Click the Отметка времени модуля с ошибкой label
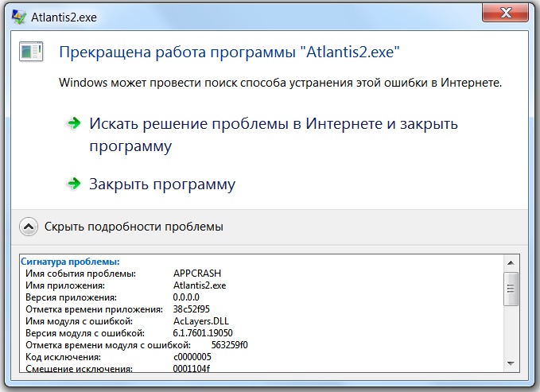Screen dimensions: 540x392 click(108, 345)
